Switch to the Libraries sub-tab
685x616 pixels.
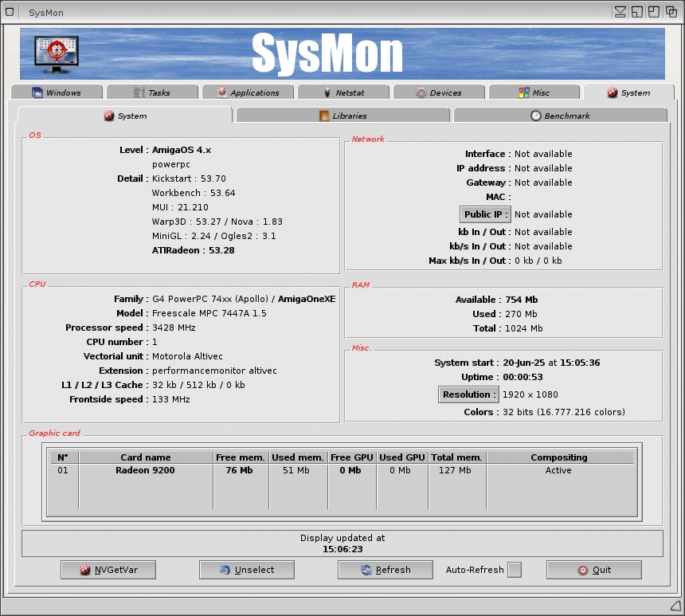click(343, 116)
